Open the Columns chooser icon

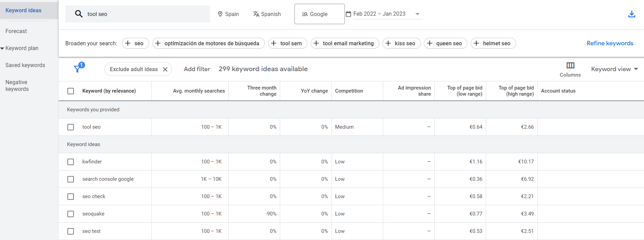[x=570, y=65]
